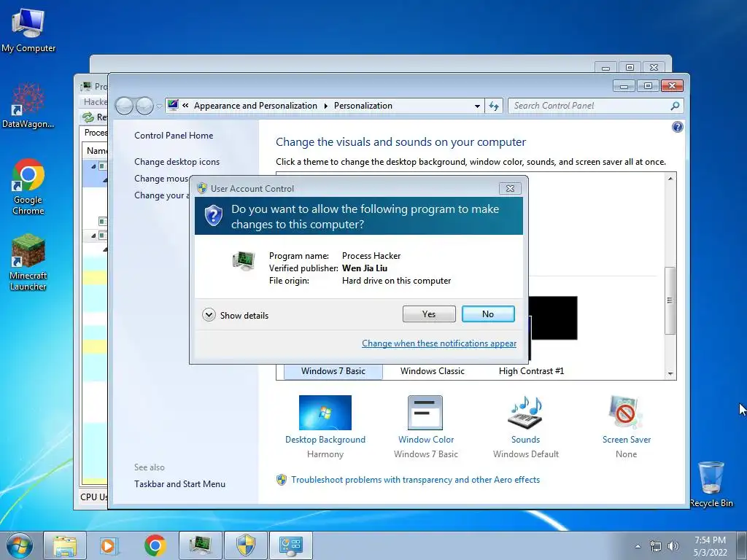
Task: Open Recycle Bin desktop icon
Action: click(x=711, y=485)
